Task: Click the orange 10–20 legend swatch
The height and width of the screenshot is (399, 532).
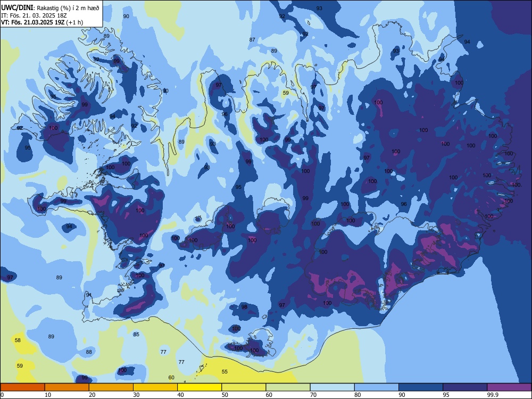Action: pyautogui.click(x=67, y=387)
